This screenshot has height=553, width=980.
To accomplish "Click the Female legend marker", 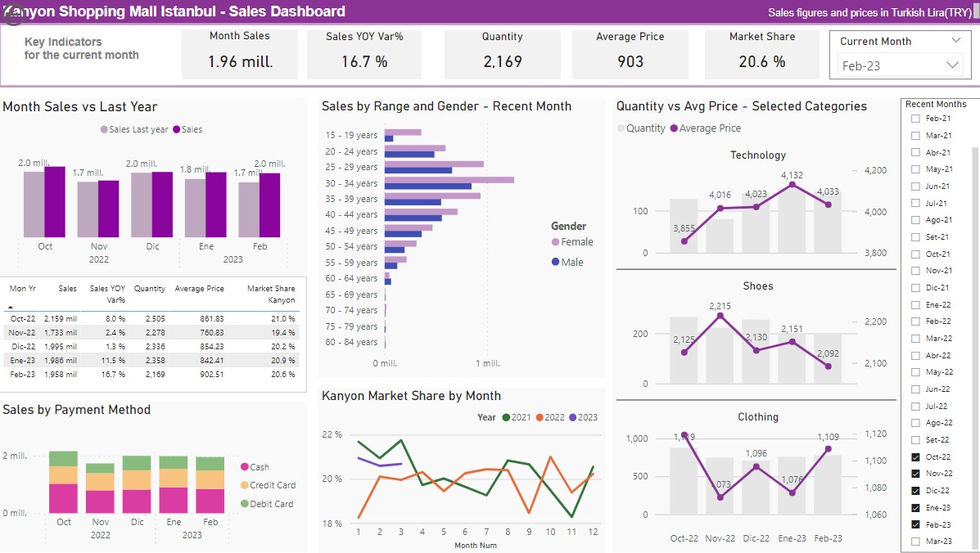I will tap(555, 242).
